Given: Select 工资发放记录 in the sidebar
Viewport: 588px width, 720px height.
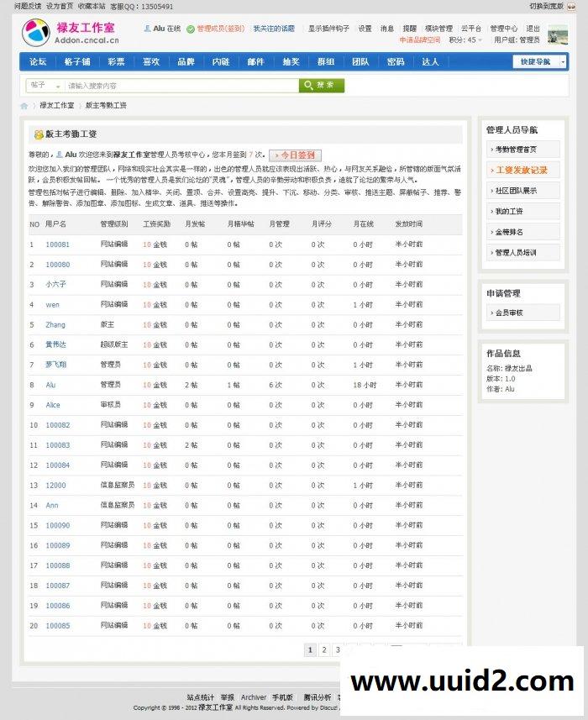Looking at the screenshot, I should 522,171.
